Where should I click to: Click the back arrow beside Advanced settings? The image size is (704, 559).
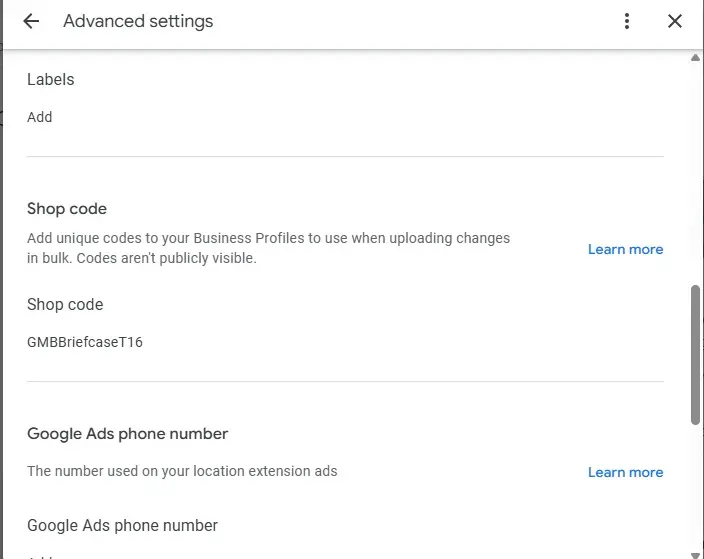pos(31,21)
